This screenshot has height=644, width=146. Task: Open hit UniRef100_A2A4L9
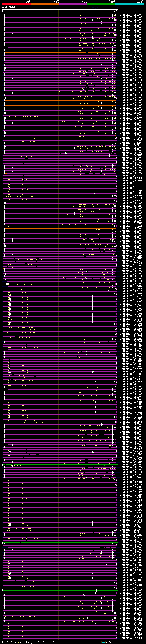131,93
